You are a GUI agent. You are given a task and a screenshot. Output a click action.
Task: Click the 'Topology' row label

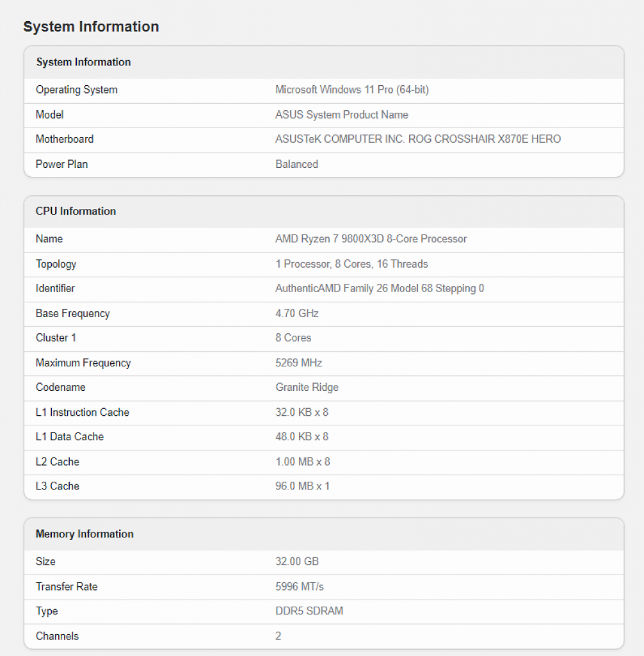coord(56,264)
